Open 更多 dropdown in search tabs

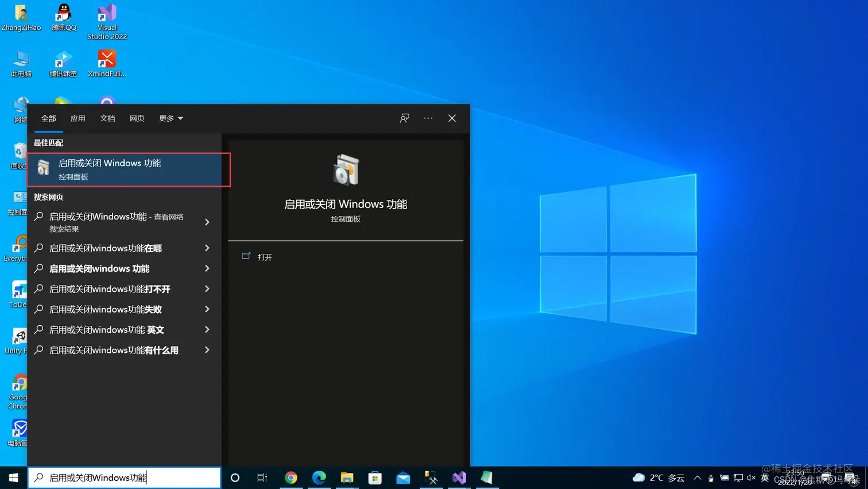point(171,118)
